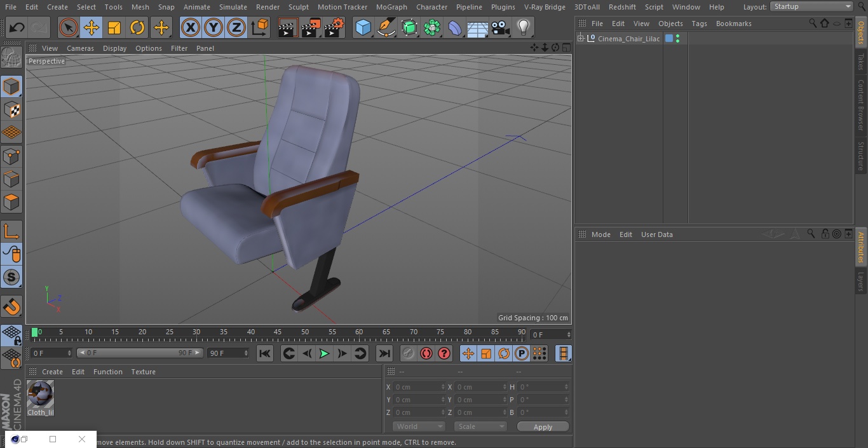Open the MoGraph menu
This screenshot has height=448, width=868.
(x=391, y=7)
